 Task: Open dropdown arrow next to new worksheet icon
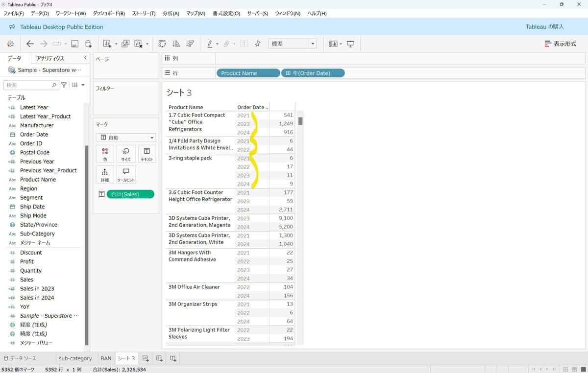(x=116, y=45)
